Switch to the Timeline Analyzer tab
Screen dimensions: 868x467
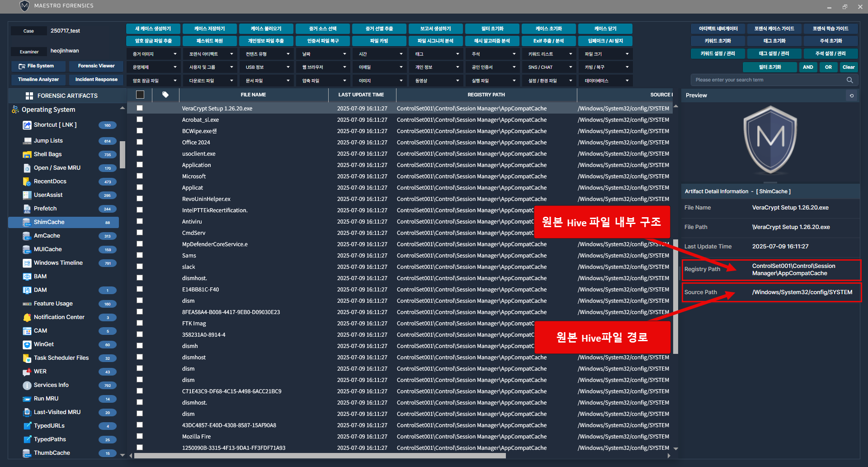coord(38,80)
